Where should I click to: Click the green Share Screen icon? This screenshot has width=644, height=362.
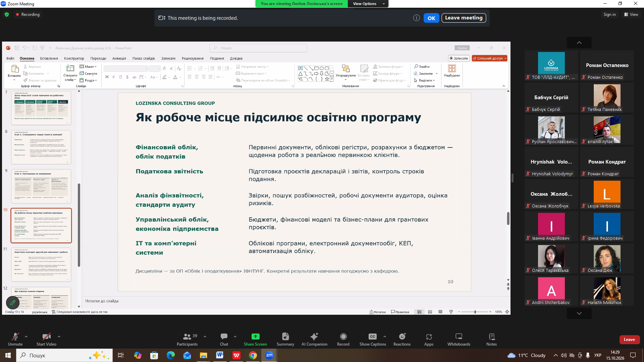[x=255, y=337]
